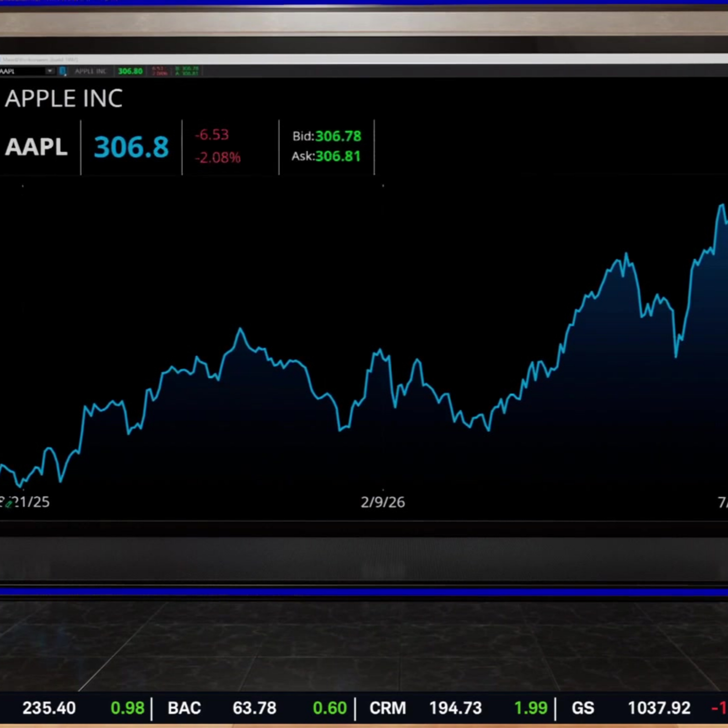Open the AAPL symbol dropdown arrow
This screenshot has height=728, width=728.
tap(50, 71)
